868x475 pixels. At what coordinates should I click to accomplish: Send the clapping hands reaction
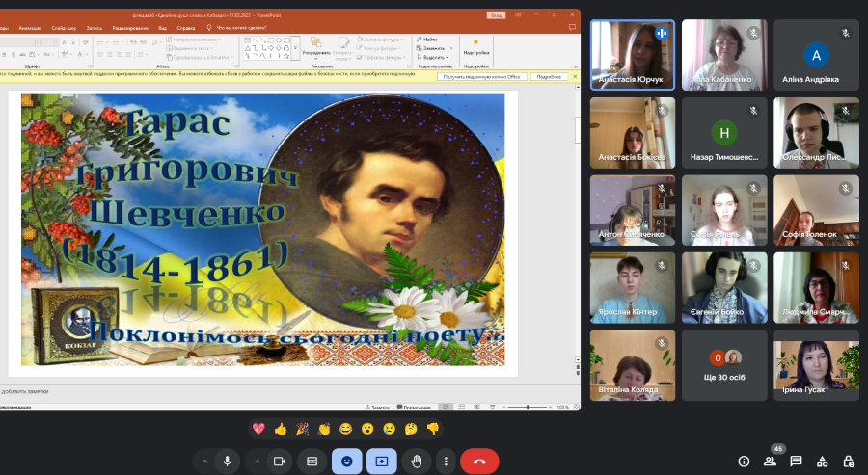tap(324, 429)
